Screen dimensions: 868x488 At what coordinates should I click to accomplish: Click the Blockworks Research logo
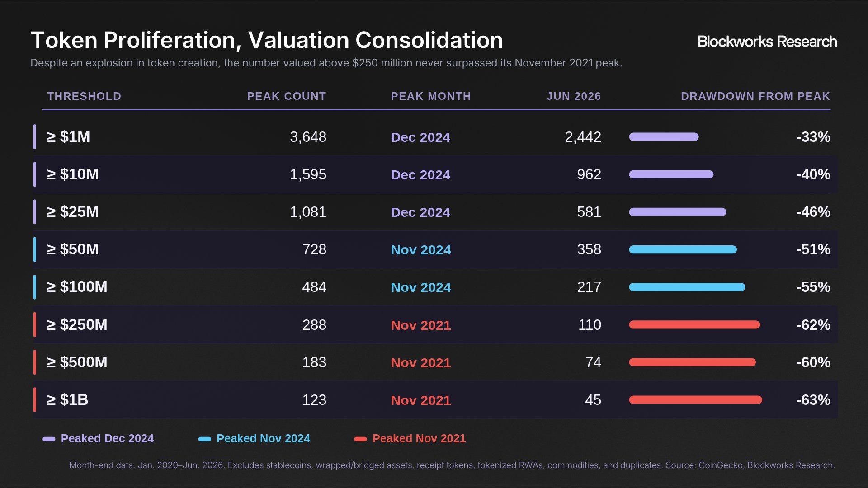[767, 42]
